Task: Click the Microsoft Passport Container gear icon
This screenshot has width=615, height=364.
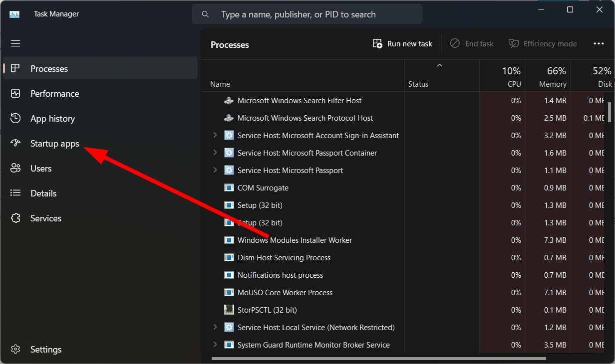Action: [229, 153]
